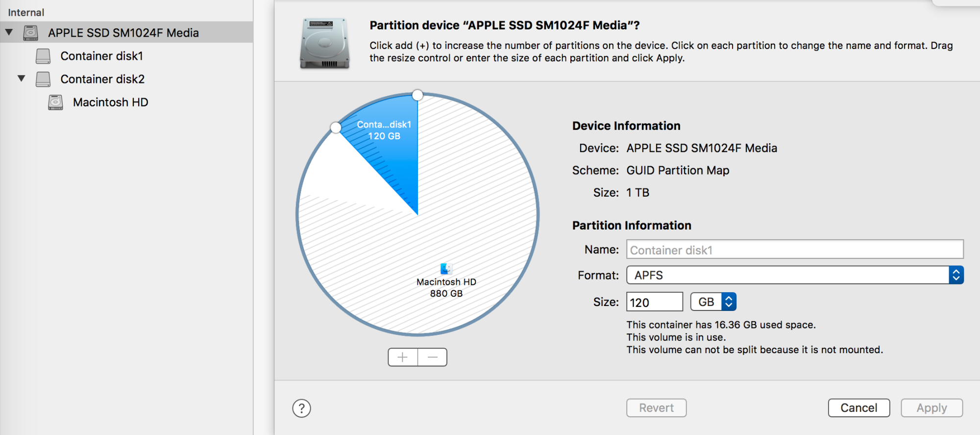Click the partition Name input field

[x=795, y=249]
